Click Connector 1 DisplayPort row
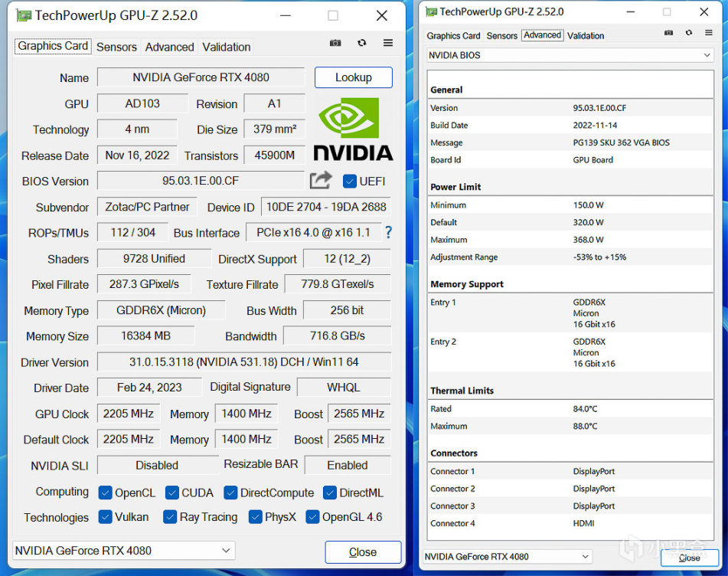 (570, 472)
